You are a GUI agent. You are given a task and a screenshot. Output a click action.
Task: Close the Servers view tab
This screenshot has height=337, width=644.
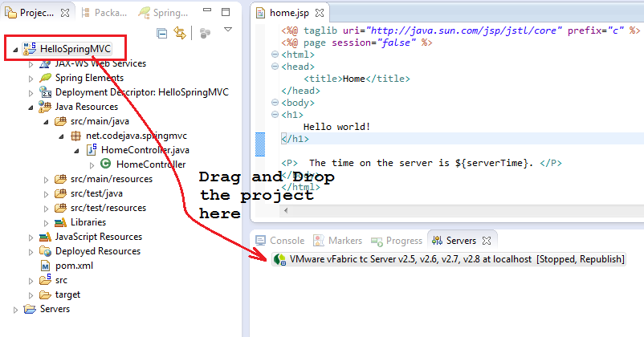(487, 241)
